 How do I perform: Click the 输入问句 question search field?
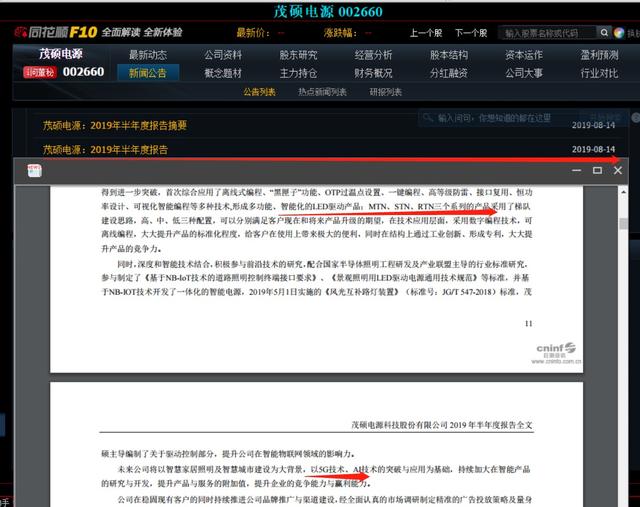pos(498,118)
